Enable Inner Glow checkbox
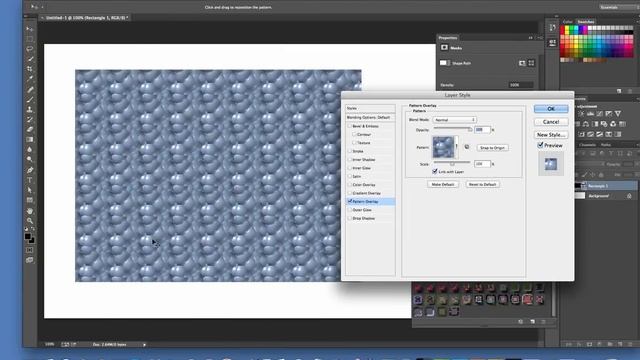This screenshot has width=640, height=360. coord(350,168)
